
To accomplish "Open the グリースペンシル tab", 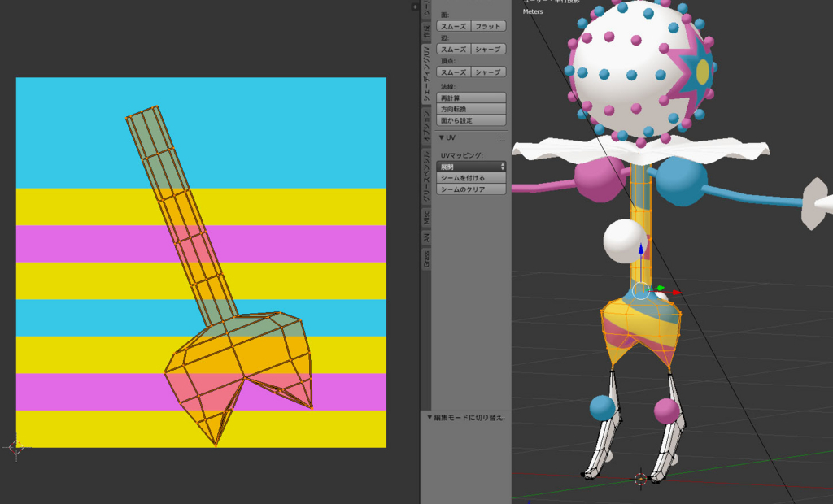I will coord(425,176).
